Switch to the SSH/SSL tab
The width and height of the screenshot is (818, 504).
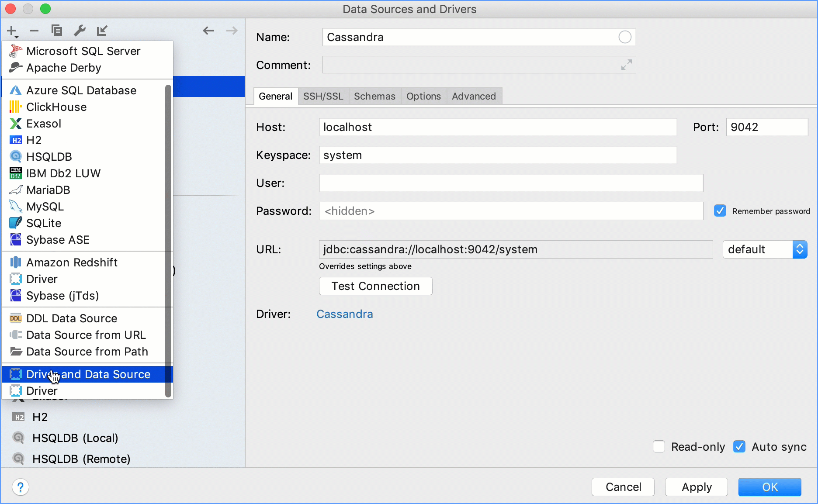[323, 96]
